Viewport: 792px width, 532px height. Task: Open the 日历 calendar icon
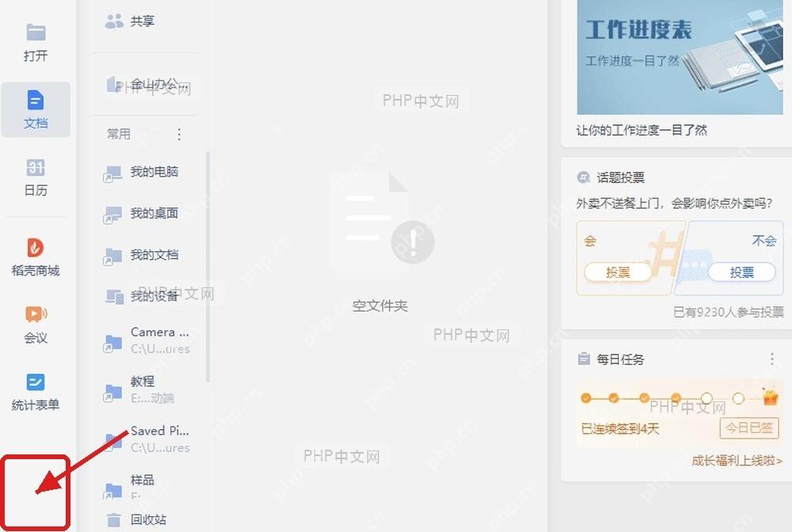point(36,168)
